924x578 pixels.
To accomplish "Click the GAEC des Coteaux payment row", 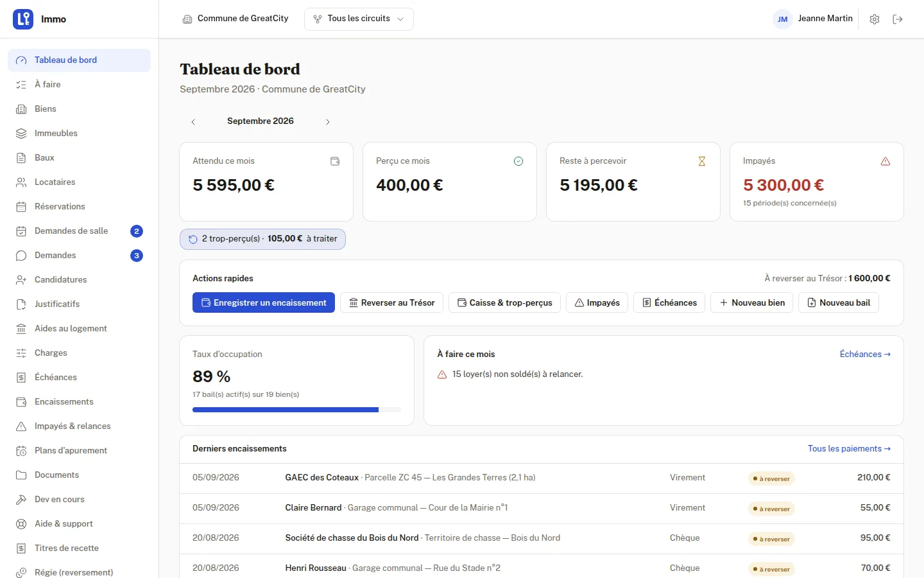I will pos(542,478).
